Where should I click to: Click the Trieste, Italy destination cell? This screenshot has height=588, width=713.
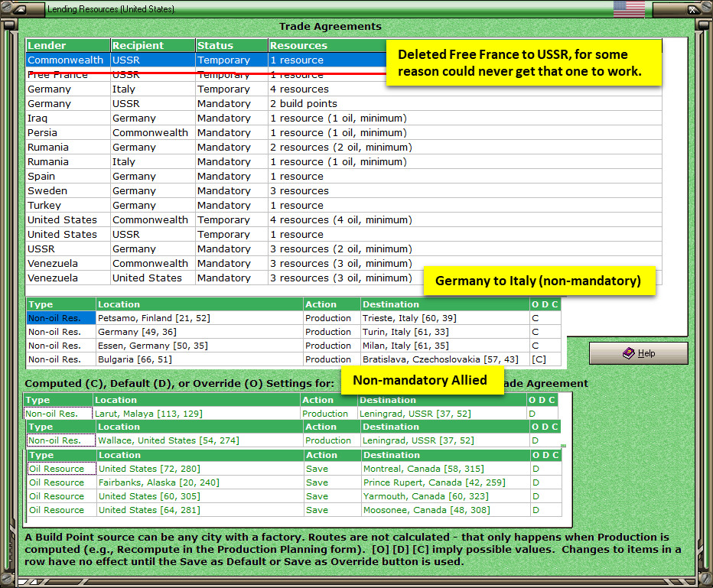pos(445,318)
